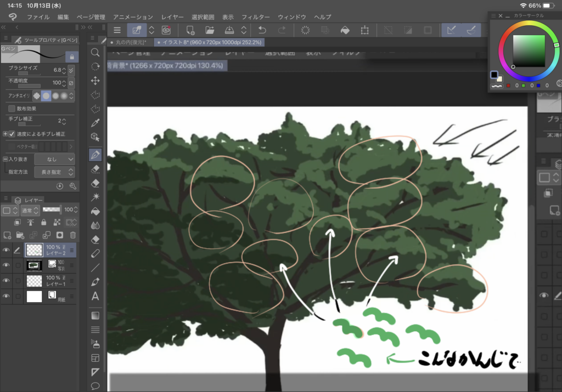Collapse the 入り抜き minus expander
This screenshot has height=392, width=562.
pos(5,159)
